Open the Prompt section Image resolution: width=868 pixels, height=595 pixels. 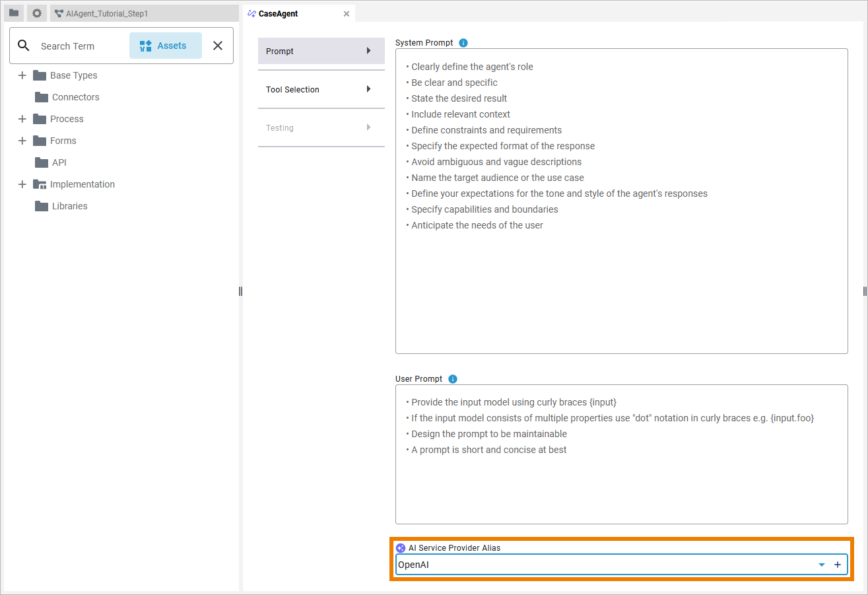(321, 52)
